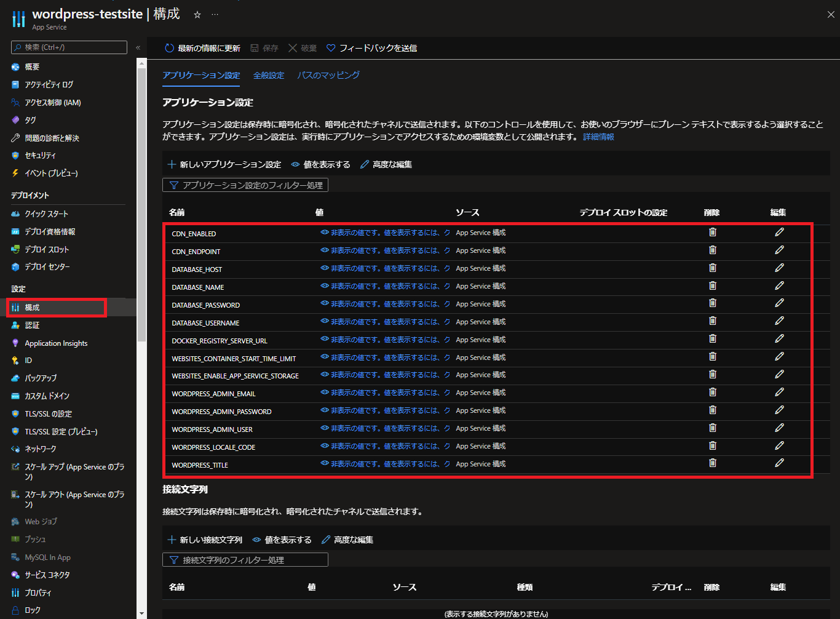The width and height of the screenshot is (840, 619).
Task: Show hidden value for DOCKER_REGISTRY_SERVER_URL
Action: pyautogui.click(x=386, y=340)
